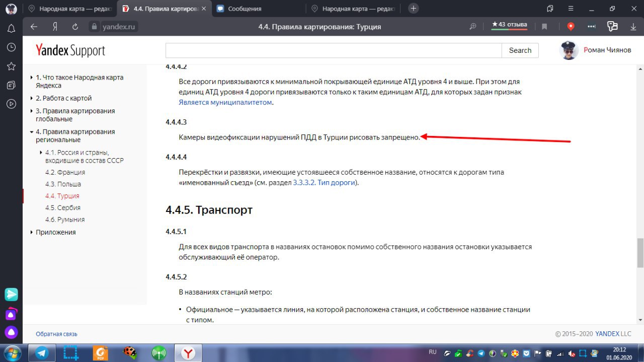Go back with the back arrow
This screenshot has height=362, width=644.
(34, 27)
